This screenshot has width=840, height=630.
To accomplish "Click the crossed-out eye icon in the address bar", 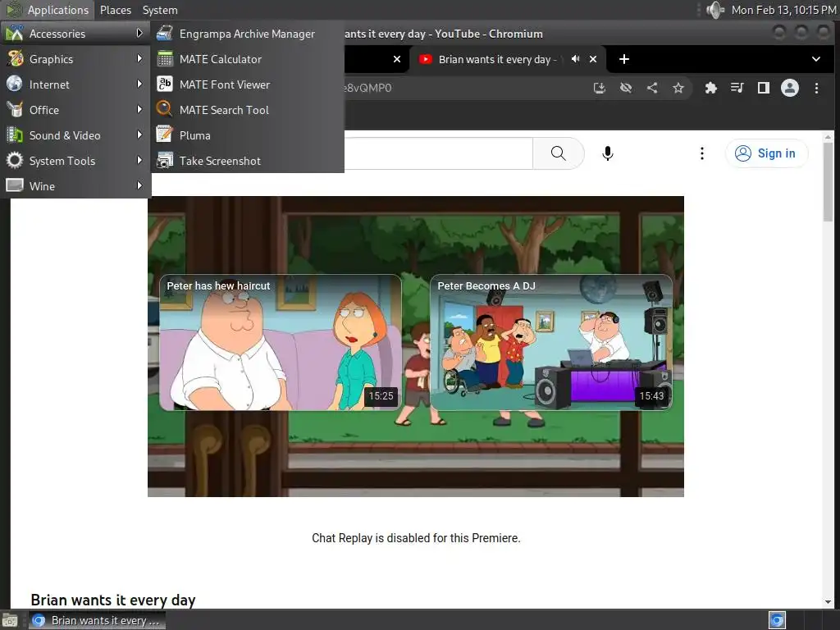I will 626,88.
